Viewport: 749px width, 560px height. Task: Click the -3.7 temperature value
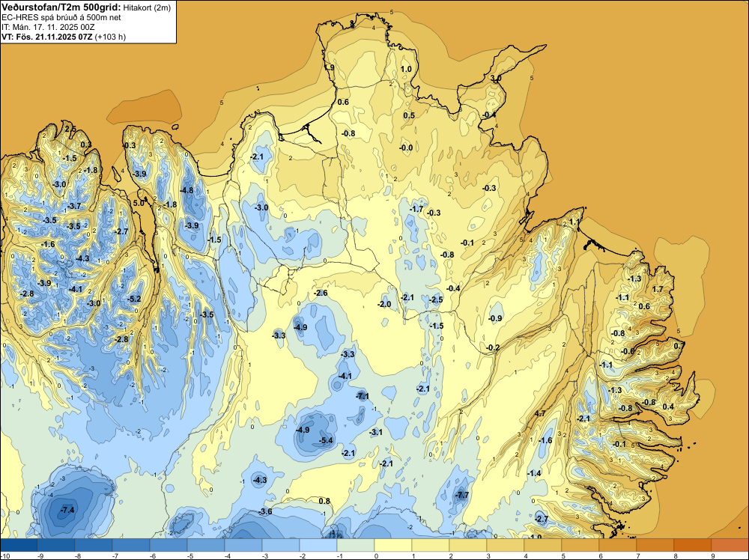[74, 206]
